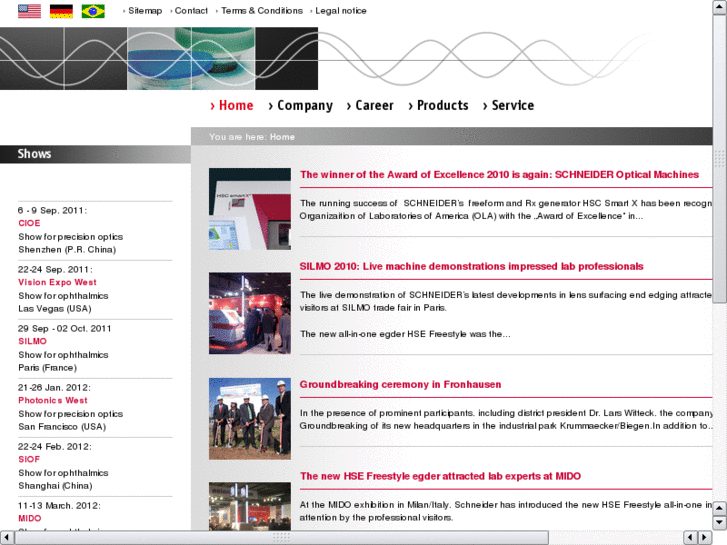Click the header banner lens image
Screen dimensions: 727x545
click(x=191, y=58)
